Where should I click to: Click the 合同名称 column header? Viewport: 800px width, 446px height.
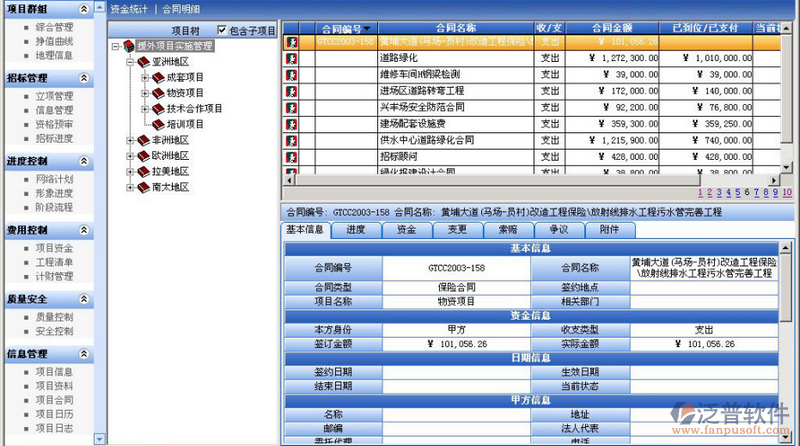tap(456, 29)
